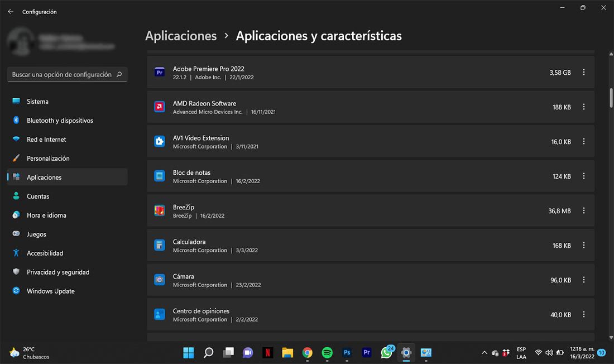
Task: Select Personalización in sidebar
Action: coord(68,159)
